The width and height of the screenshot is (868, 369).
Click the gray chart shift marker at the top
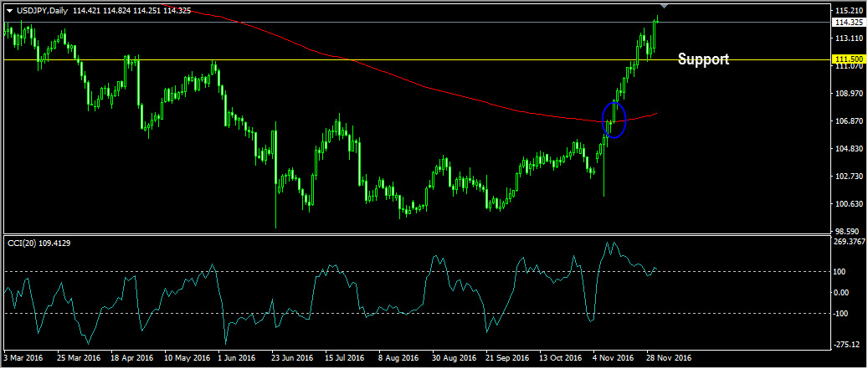click(x=665, y=6)
